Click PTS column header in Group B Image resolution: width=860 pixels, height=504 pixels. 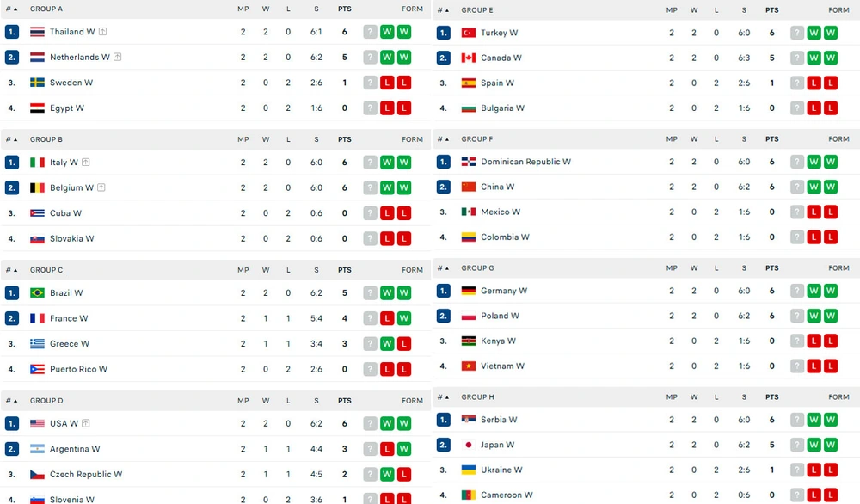click(345, 140)
